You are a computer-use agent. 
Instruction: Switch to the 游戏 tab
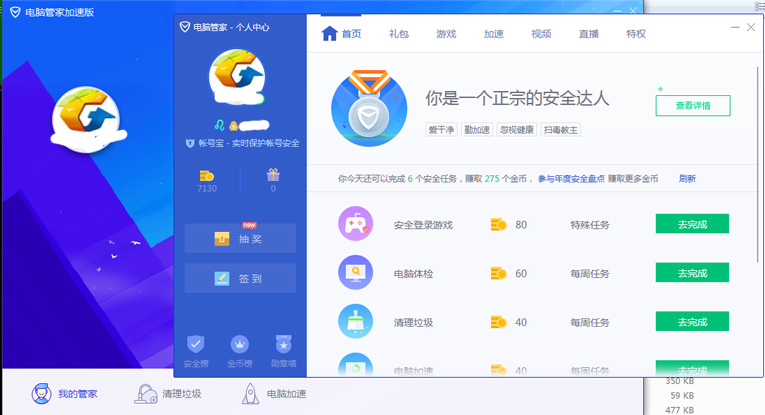click(x=446, y=34)
